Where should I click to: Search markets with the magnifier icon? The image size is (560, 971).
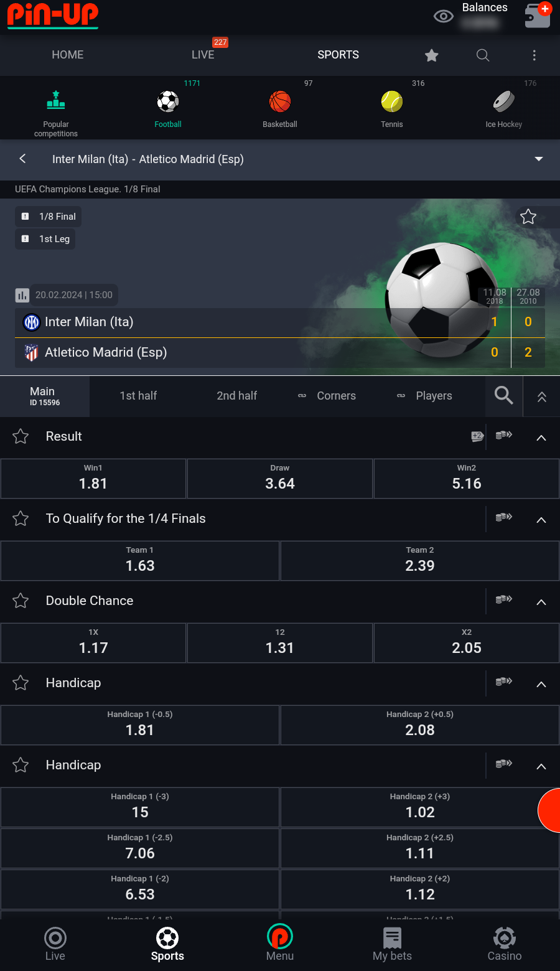(503, 395)
